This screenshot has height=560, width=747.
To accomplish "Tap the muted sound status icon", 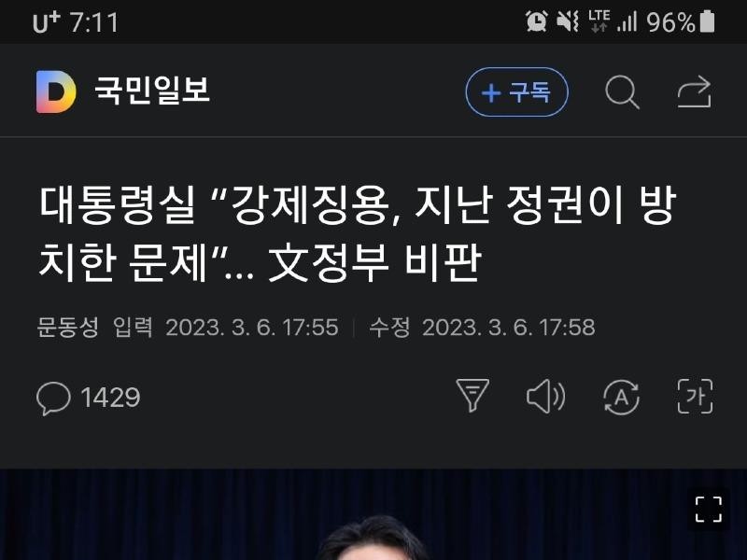I will [568, 21].
